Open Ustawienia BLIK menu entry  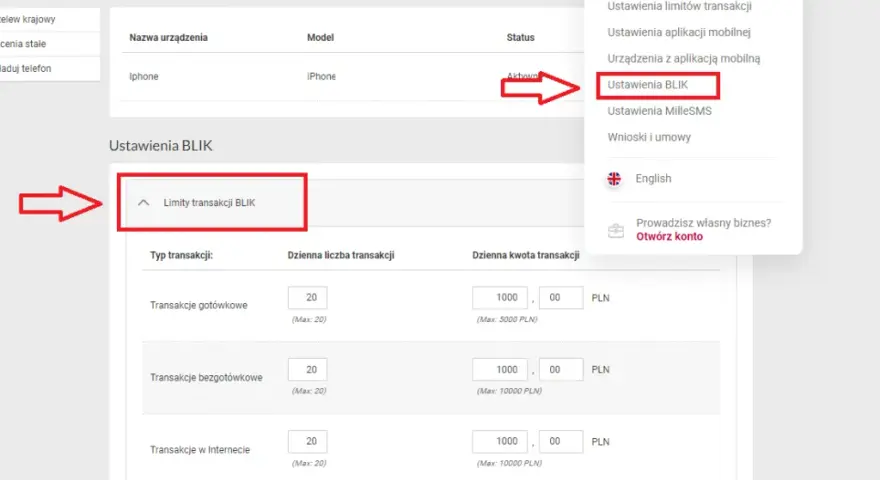647,85
